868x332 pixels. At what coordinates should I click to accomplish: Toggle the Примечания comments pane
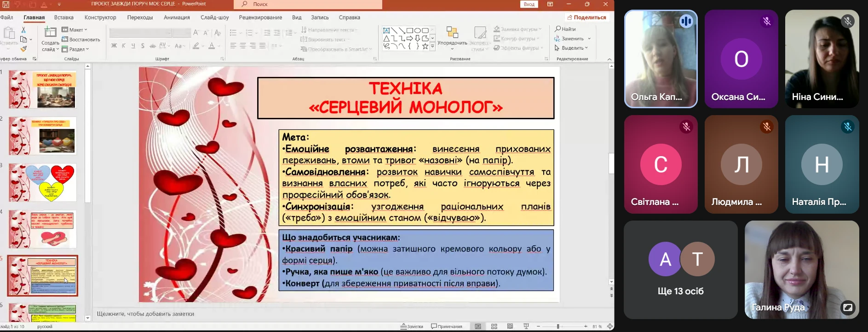447,326
